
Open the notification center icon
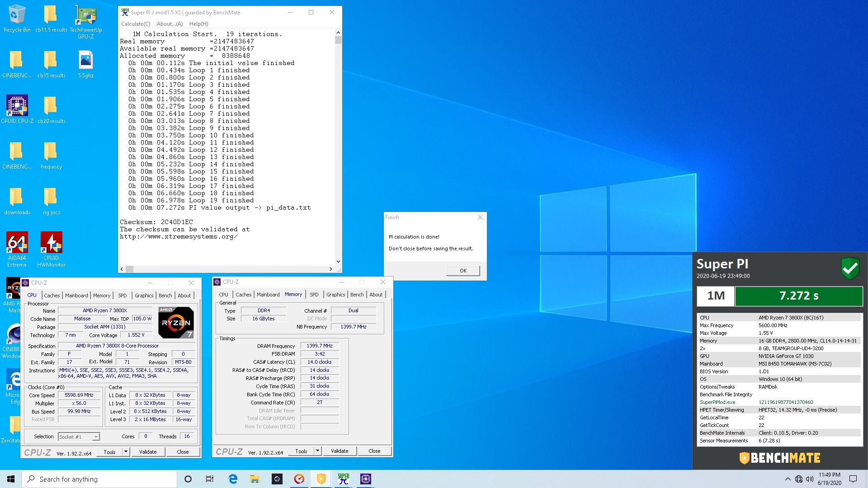(853, 479)
